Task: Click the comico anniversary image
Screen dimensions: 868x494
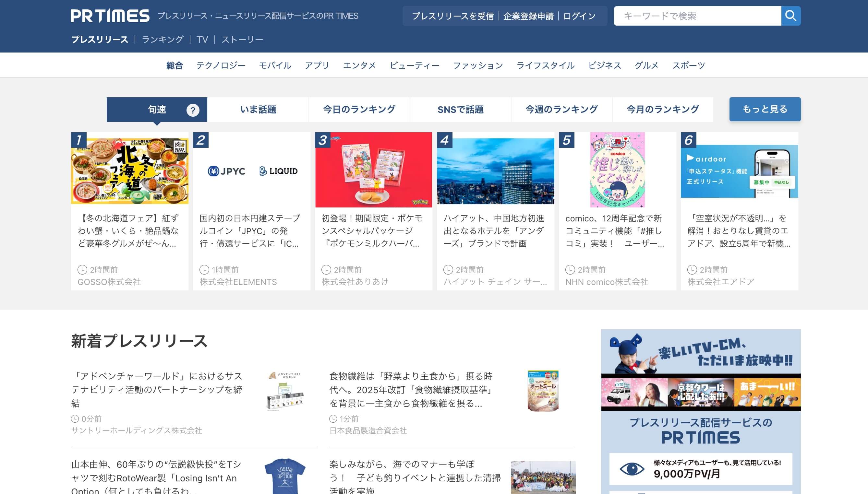Action: pyautogui.click(x=617, y=170)
